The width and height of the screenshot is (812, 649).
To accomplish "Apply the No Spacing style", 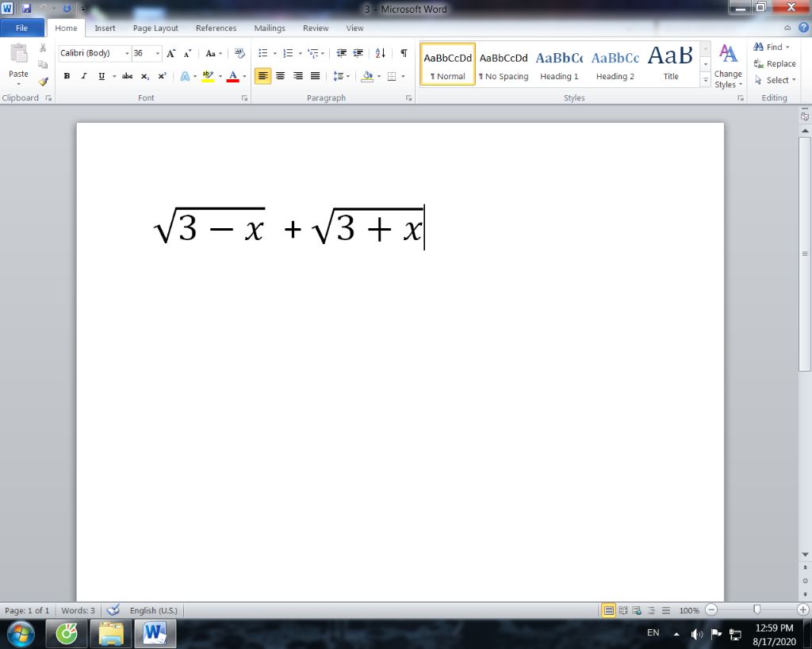I will click(504, 65).
